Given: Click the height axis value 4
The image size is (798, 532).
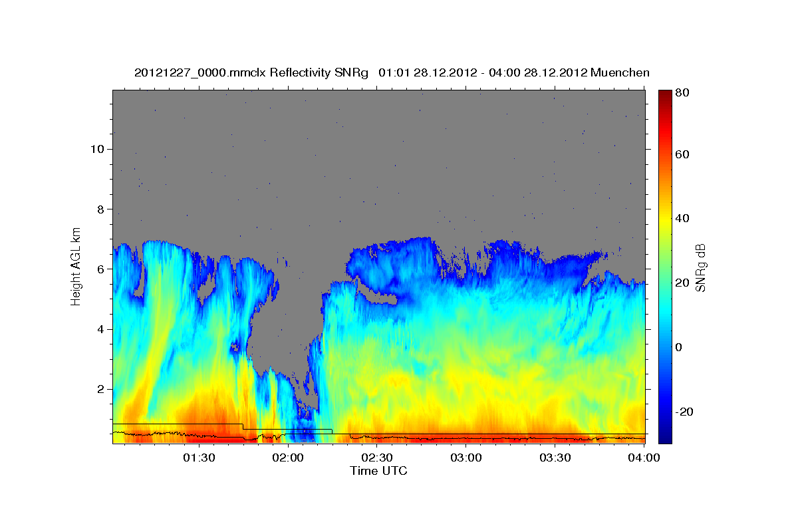Looking at the screenshot, I should click(x=99, y=329).
